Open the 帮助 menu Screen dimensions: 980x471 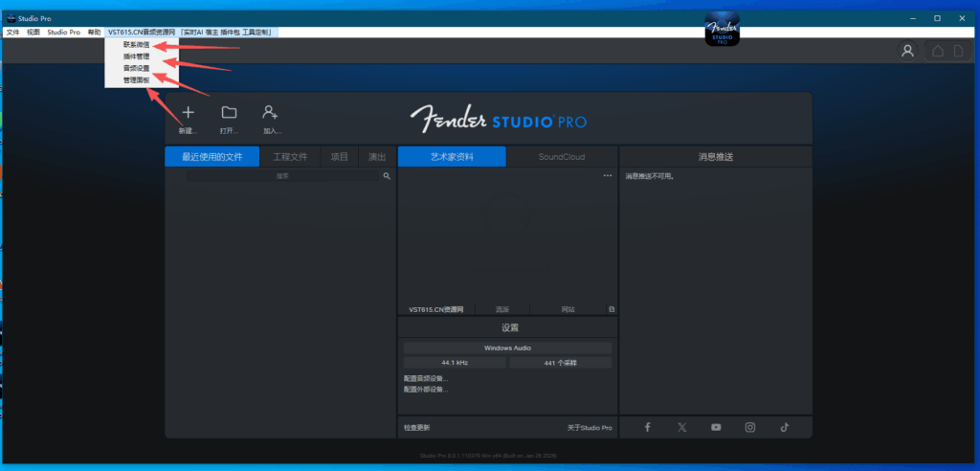(94, 32)
